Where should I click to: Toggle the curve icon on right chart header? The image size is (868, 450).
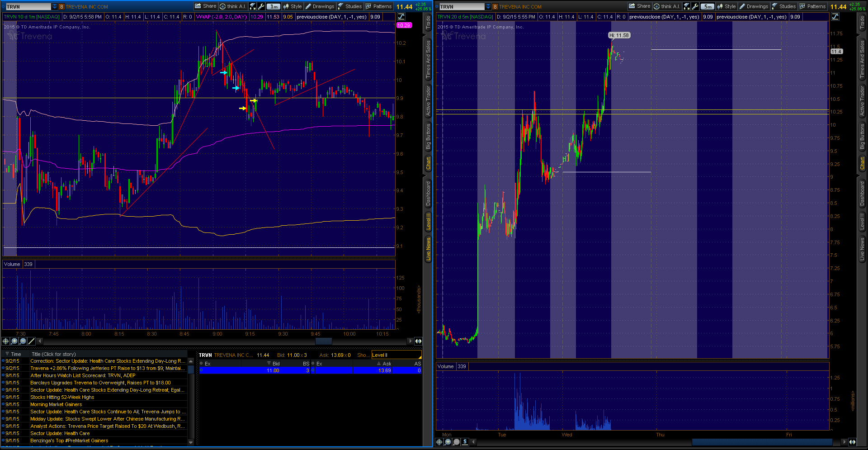point(835,17)
